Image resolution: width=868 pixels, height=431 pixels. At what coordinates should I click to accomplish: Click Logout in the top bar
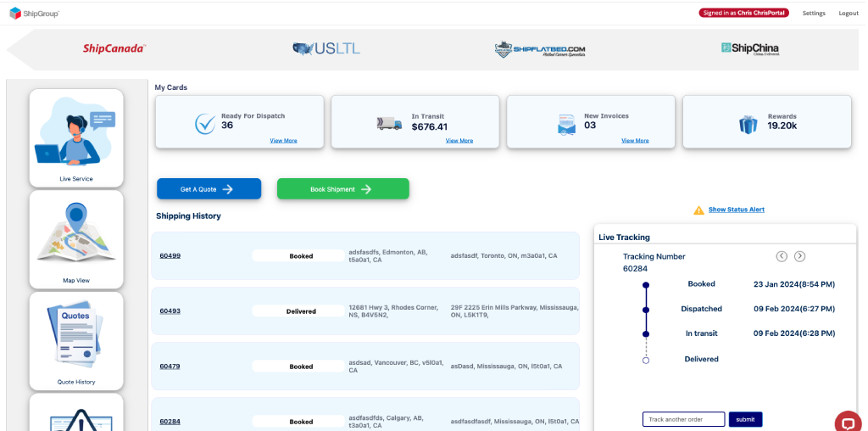(848, 14)
